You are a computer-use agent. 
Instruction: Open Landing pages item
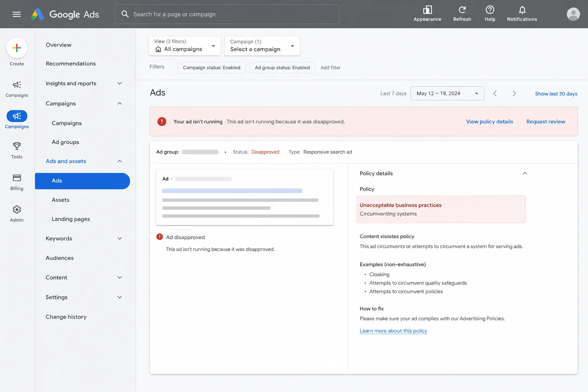click(71, 219)
